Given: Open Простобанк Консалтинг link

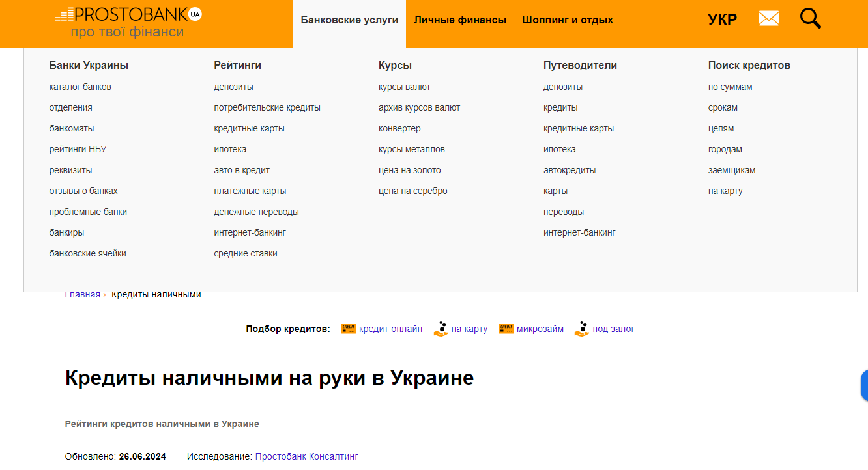Looking at the screenshot, I should click(x=307, y=456).
